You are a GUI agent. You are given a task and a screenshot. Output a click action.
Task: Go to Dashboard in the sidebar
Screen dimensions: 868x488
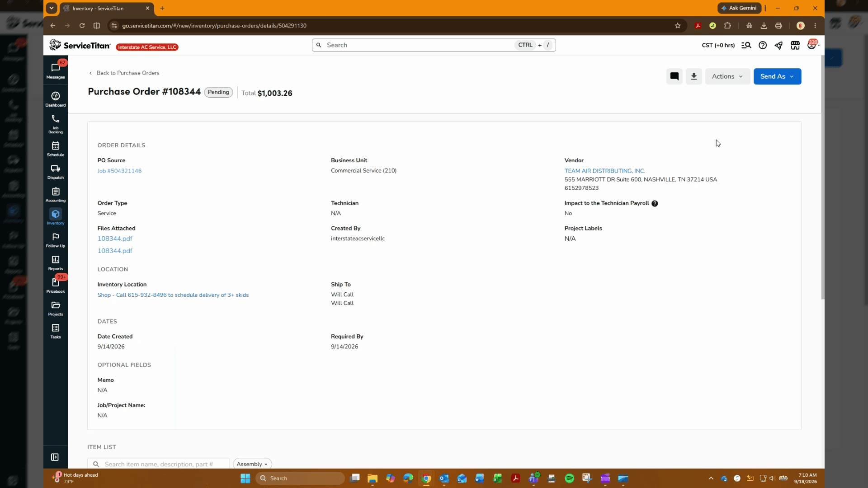56,99
